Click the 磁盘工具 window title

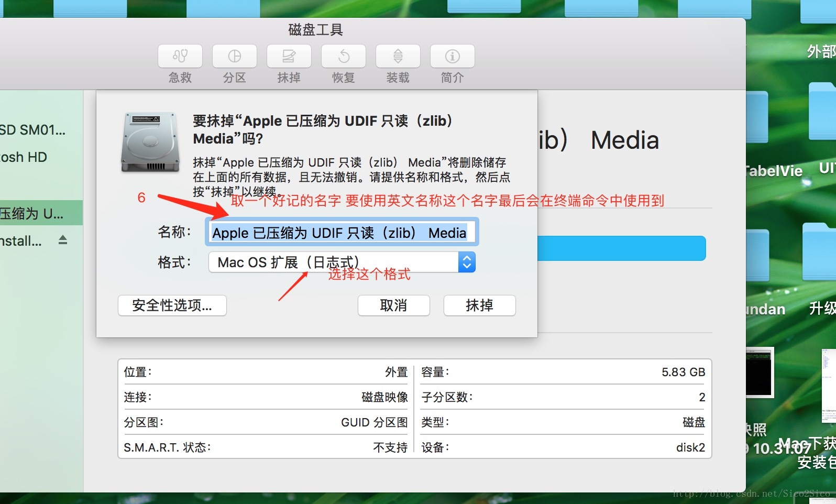pos(316,30)
